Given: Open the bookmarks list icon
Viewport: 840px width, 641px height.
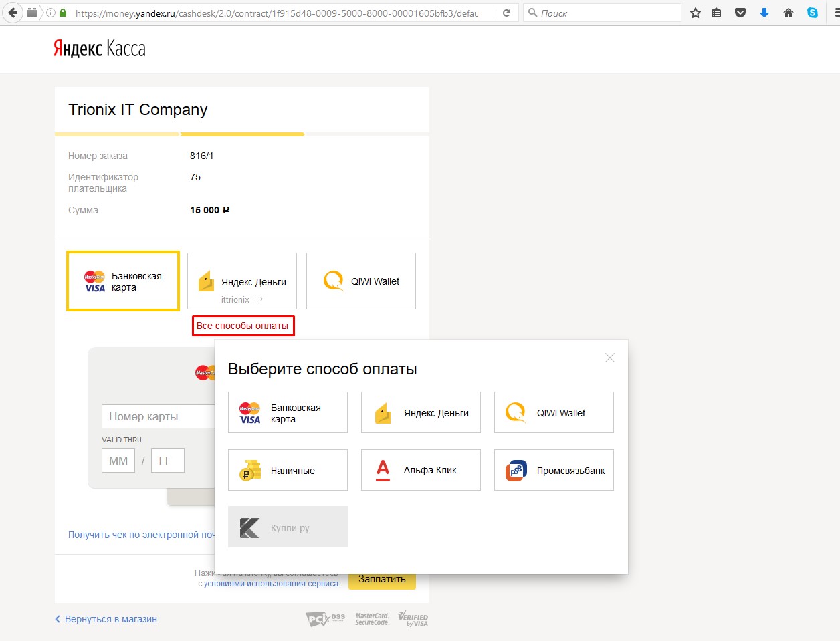Looking at the screenshot, I should pyautogui.click(x=716, y=13).
